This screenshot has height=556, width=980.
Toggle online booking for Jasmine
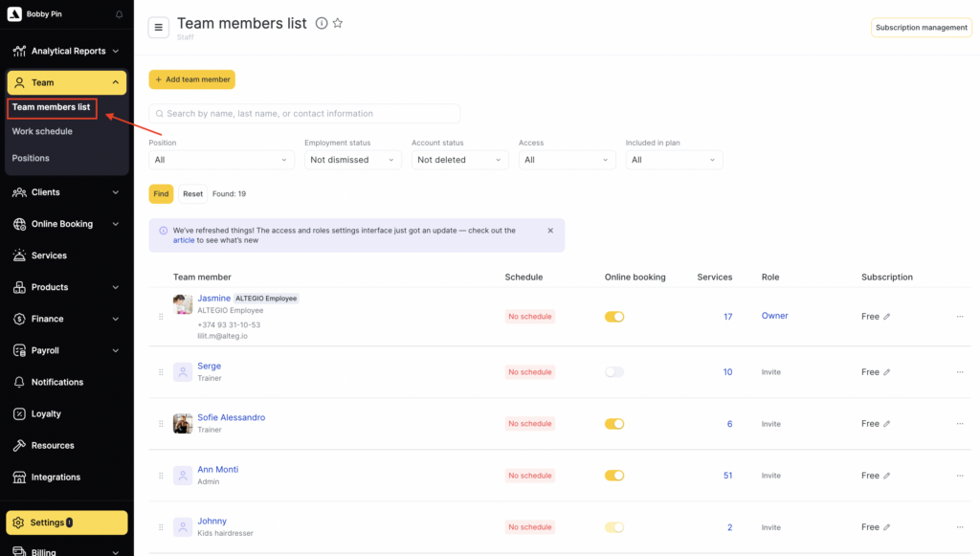(614, 317)
